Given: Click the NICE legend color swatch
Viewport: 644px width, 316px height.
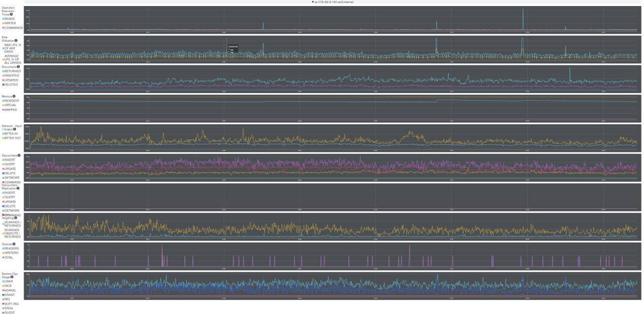Looking at the screenshot, I should pyautogui.click(x=3, y=286).
